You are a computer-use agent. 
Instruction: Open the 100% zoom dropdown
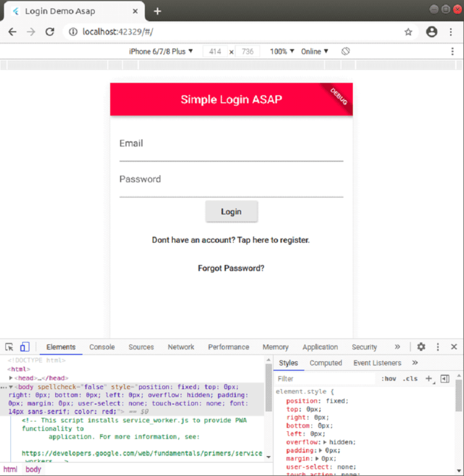(x=282, y=51)
